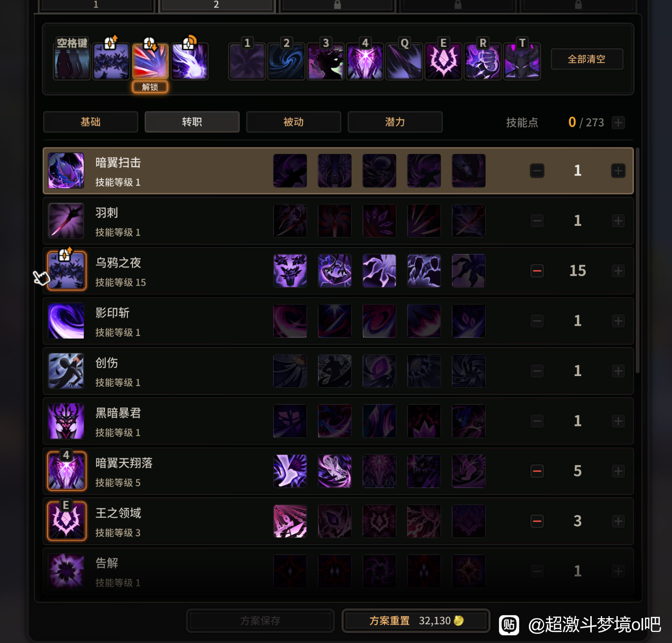Choose the 黑暗暴君 skill icon
The height and width of the screenshot is (643, 672).
[x=66, y=421]
